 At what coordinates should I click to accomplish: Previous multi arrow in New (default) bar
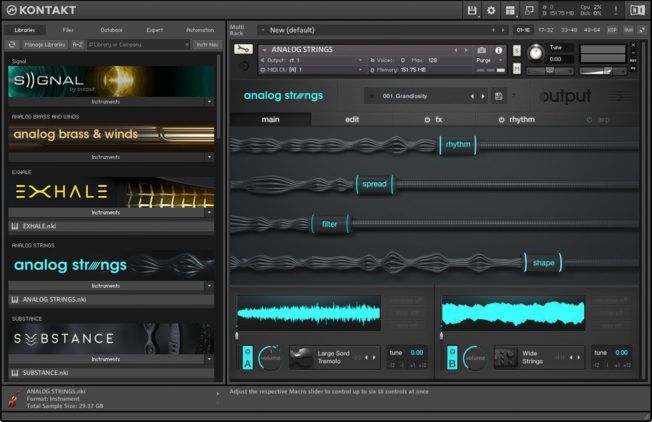[x=493, y=30]
